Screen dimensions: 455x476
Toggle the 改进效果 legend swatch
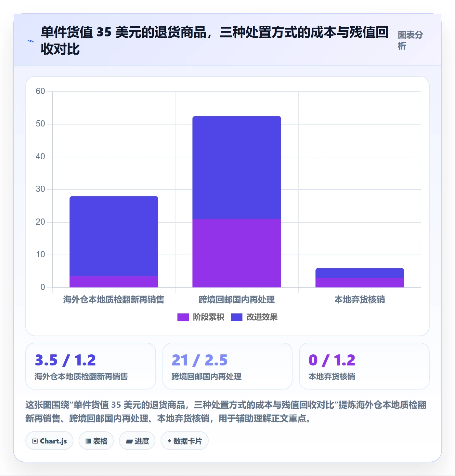click(236, 317)
